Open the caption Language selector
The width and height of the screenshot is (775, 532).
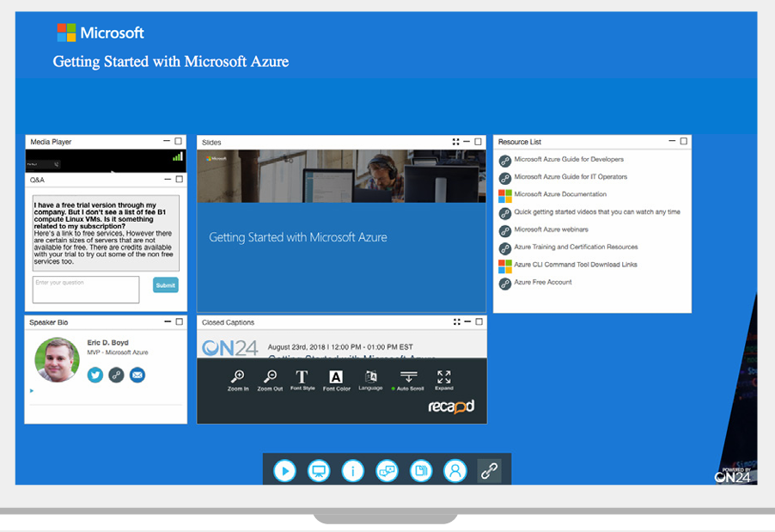coord(371,379)
